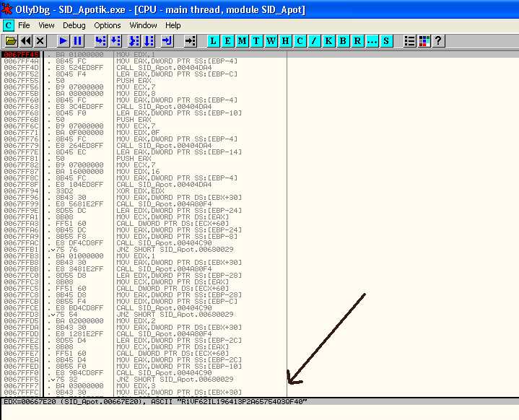Open References window with R button
The width and height of the screenshot is (519, 420).
[x=357, y=41]
